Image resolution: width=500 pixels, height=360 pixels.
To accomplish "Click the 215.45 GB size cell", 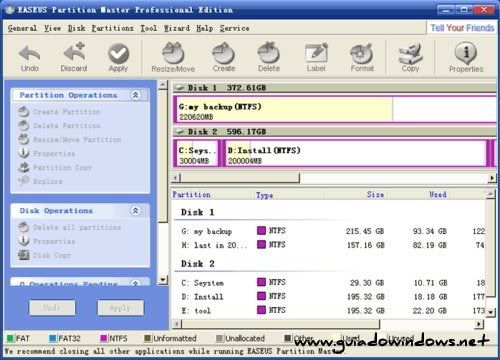I will [x=365, y=231].
